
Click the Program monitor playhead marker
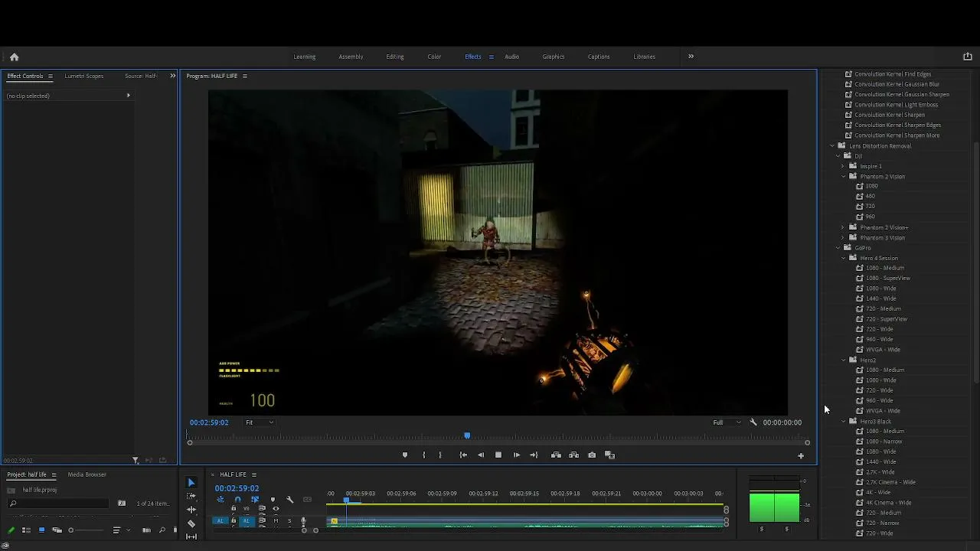click(468, 436)
